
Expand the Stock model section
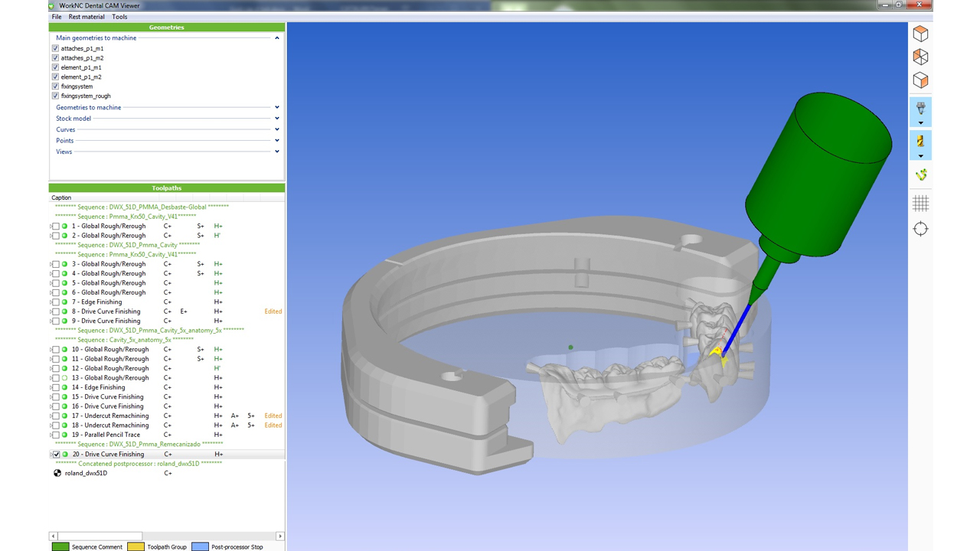277,119
